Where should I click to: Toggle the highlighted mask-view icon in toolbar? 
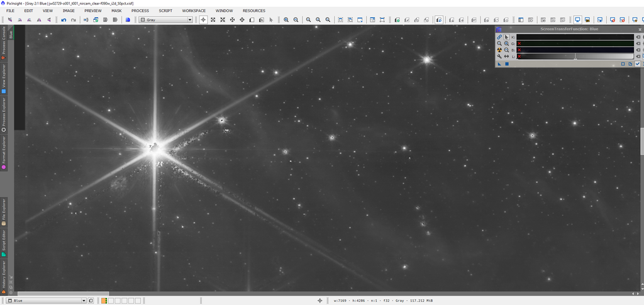[439, 19]
